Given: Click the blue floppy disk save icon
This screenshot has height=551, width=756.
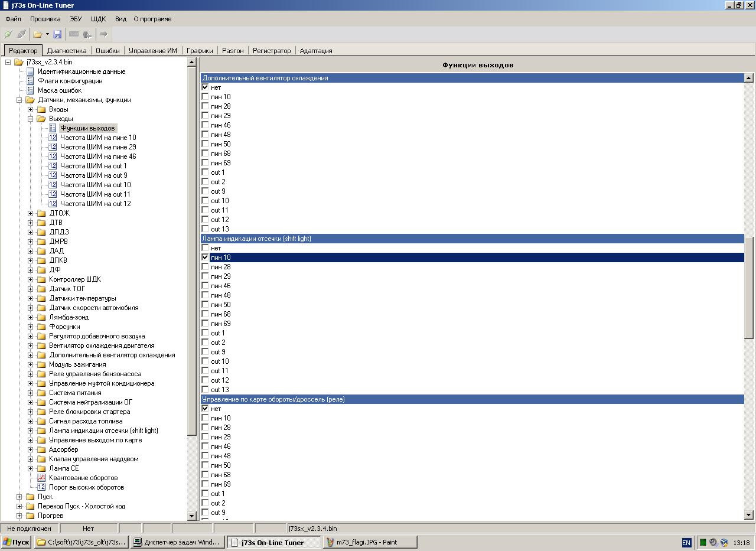Looking at the screenshot, I should point(57,34).
